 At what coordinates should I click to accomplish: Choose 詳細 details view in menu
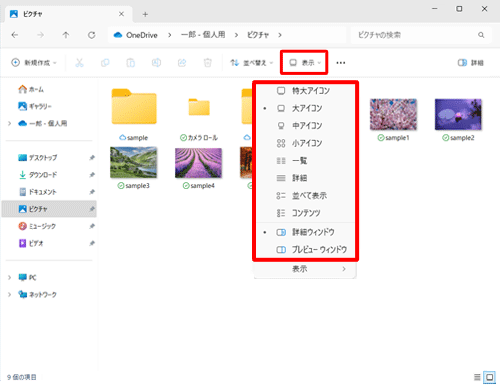pyautogui.click(x=305, y=178)
